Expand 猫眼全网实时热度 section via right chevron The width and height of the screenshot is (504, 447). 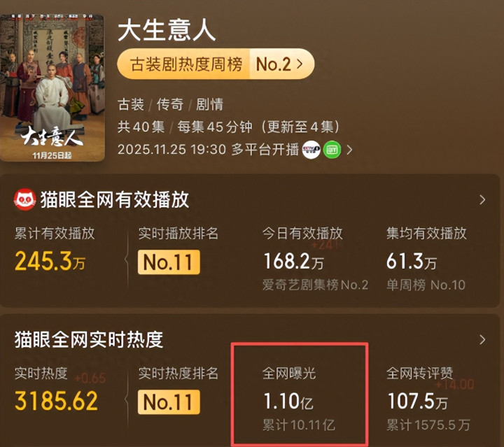[x=482, y=340]
